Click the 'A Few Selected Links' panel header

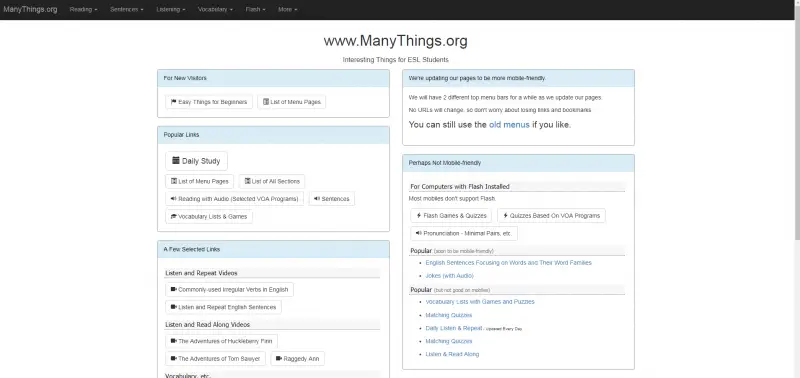coord(273,249)
